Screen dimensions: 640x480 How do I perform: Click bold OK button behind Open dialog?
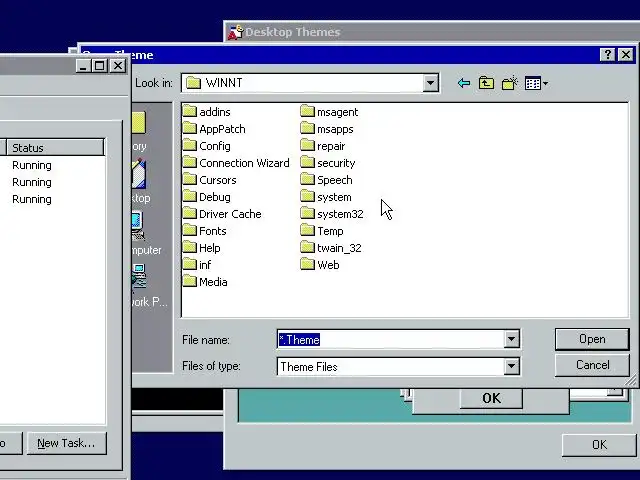coord(491,398)
